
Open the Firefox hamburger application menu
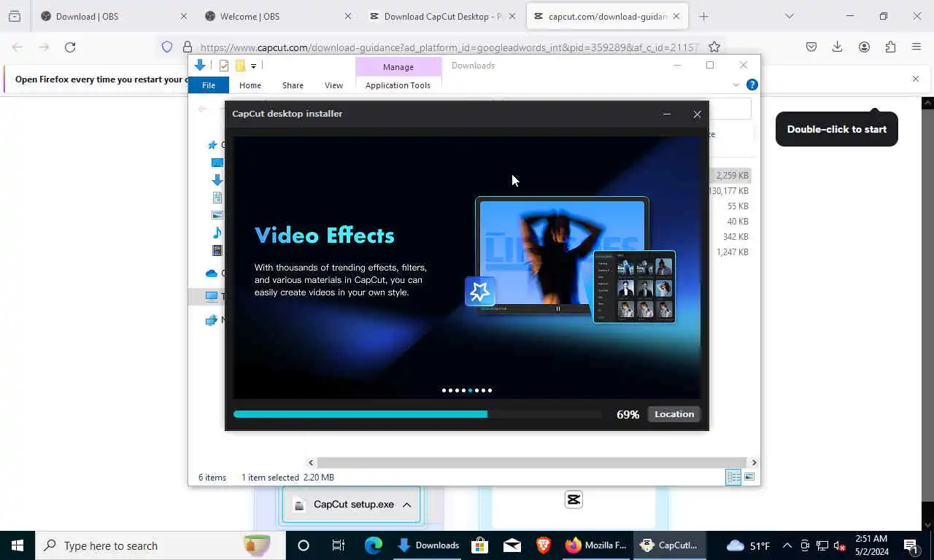click(x=916, y=47)
